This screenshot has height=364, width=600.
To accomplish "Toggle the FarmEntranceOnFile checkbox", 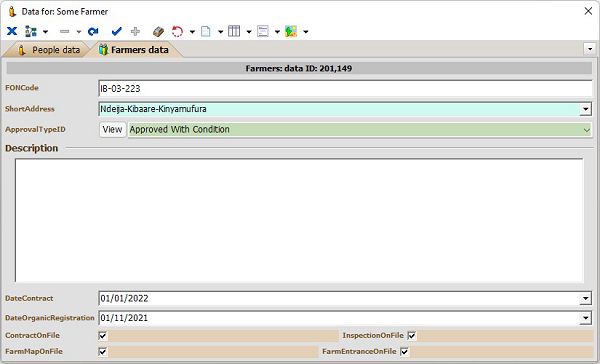I will (x=404, y=351).
